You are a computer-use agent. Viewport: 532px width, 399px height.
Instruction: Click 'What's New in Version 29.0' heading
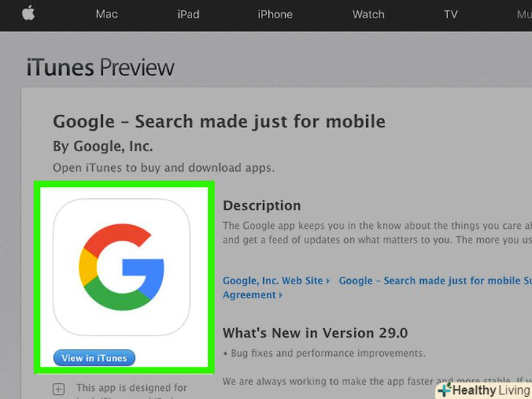(x=315, y=332)
